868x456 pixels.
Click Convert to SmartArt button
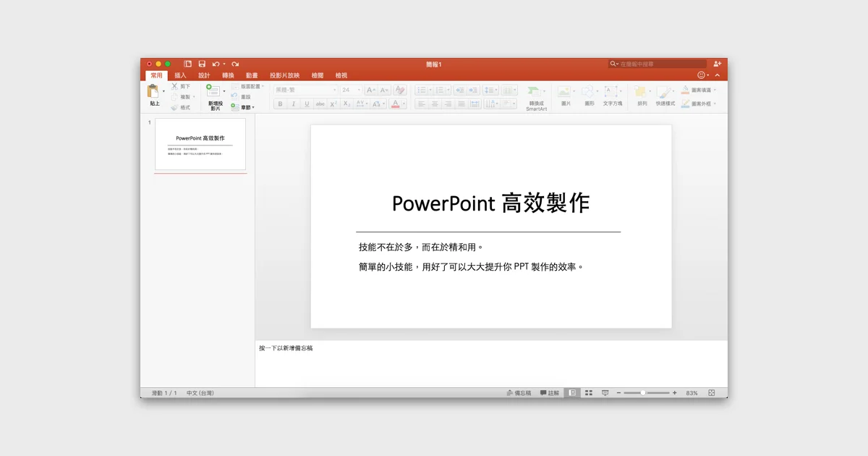(x=536, y=98)
